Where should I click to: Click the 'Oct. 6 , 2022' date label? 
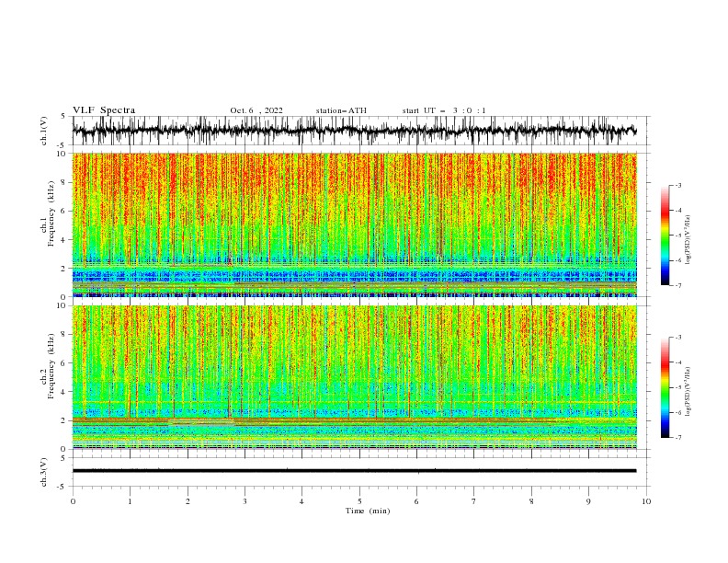[256, 110]
